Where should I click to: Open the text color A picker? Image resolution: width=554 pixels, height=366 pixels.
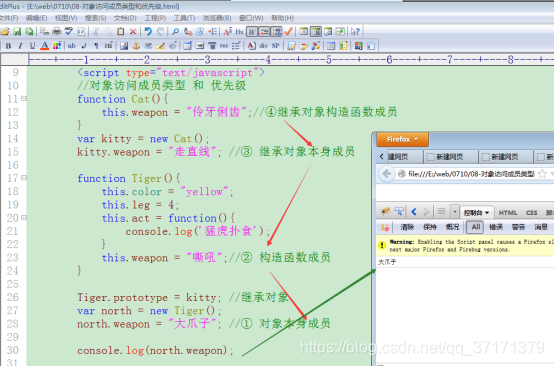[45, 46]
